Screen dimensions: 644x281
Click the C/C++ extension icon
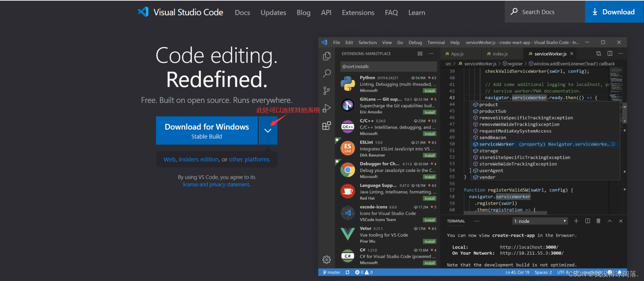pos(348,127)
